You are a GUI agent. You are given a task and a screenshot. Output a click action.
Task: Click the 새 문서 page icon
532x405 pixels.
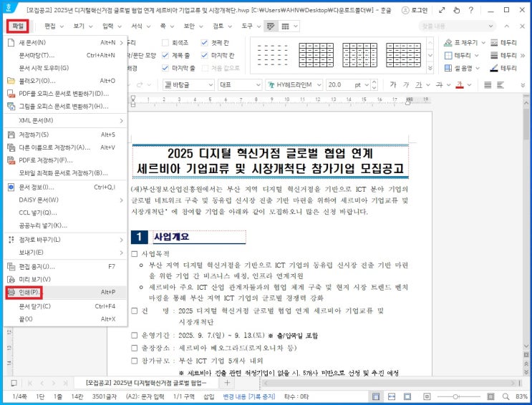click(11, 42)
